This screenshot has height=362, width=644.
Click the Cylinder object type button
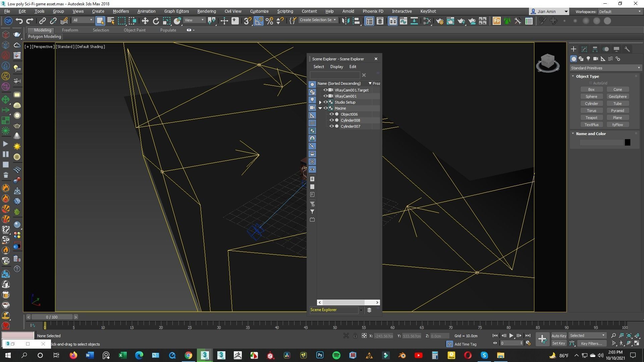[591, 104]
